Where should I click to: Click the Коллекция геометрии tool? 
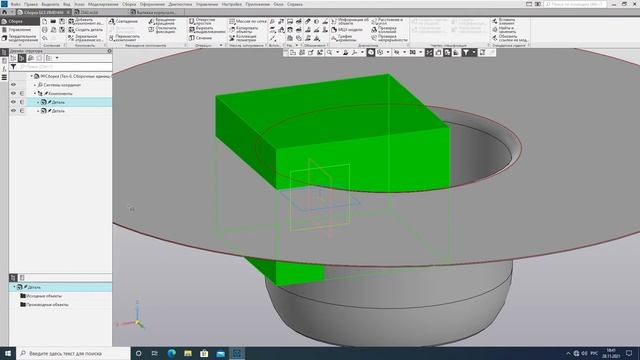click(x=243, y=38)
